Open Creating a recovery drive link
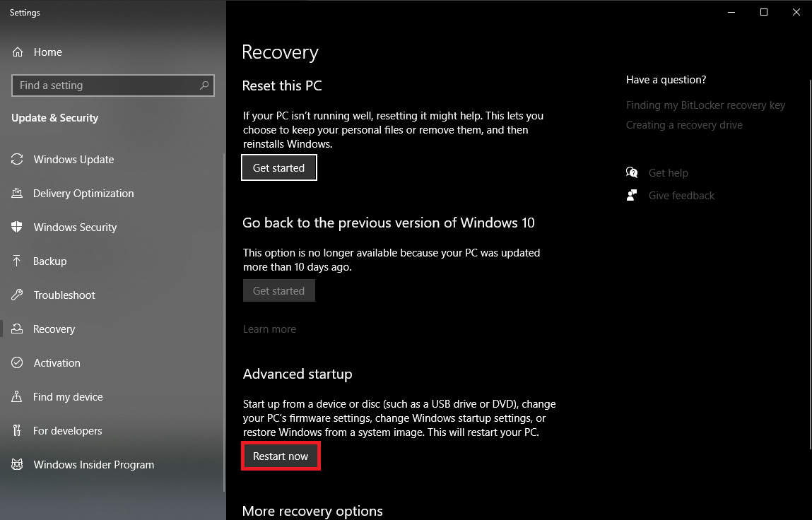This screenshot has height=520, width=812. 684,125
